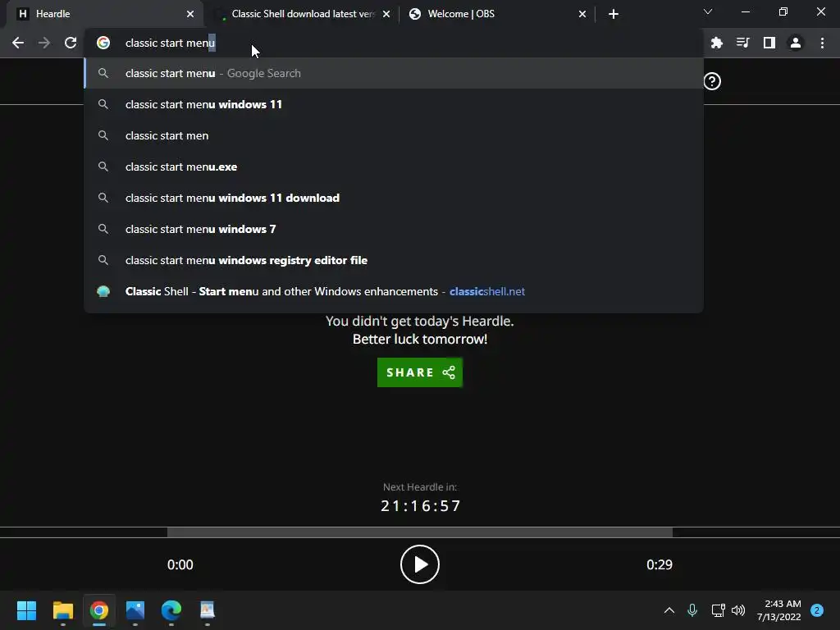Click the microphone tray icon
This screenshot has height=630, width=840.
pyautogui.click(x=692, y=610)
